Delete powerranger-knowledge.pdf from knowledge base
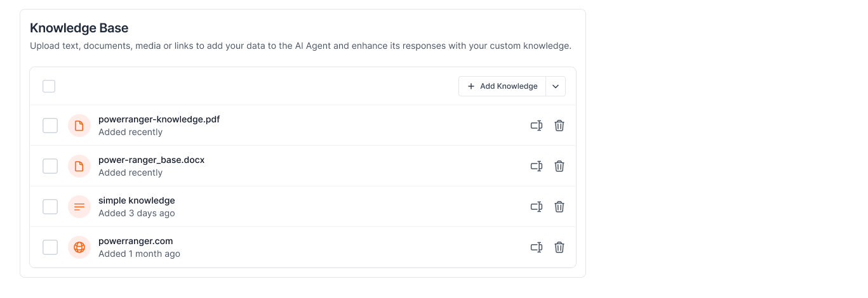Screen dimensions: 868x298 tap(559, 126)
